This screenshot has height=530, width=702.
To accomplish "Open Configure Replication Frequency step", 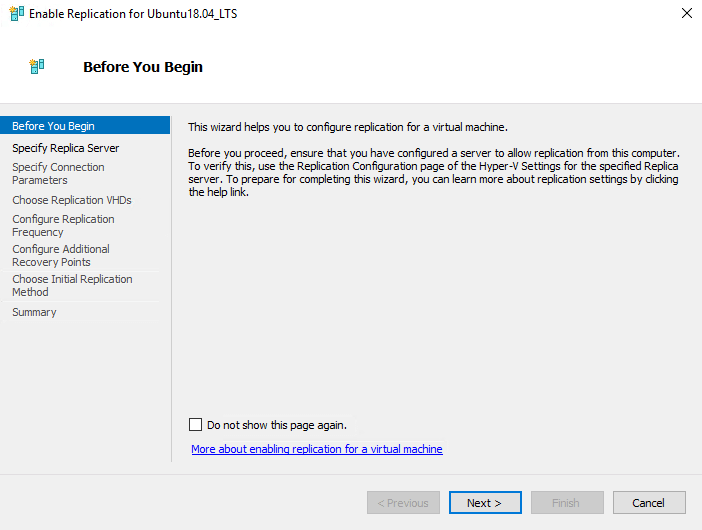I will click(x=63, y=226).
